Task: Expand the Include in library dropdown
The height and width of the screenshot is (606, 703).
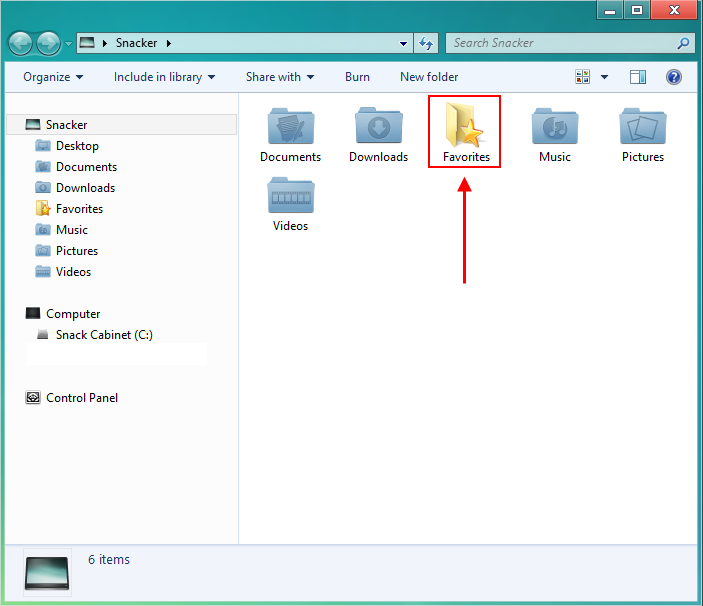Action: tap(165, 77)
